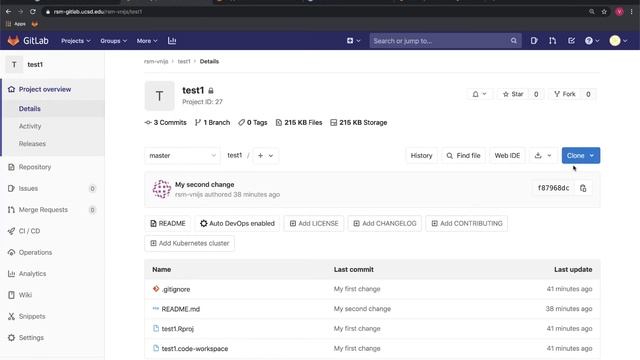
Task: Click Add Kubernetes cluster
Action: tap(189, 243)
